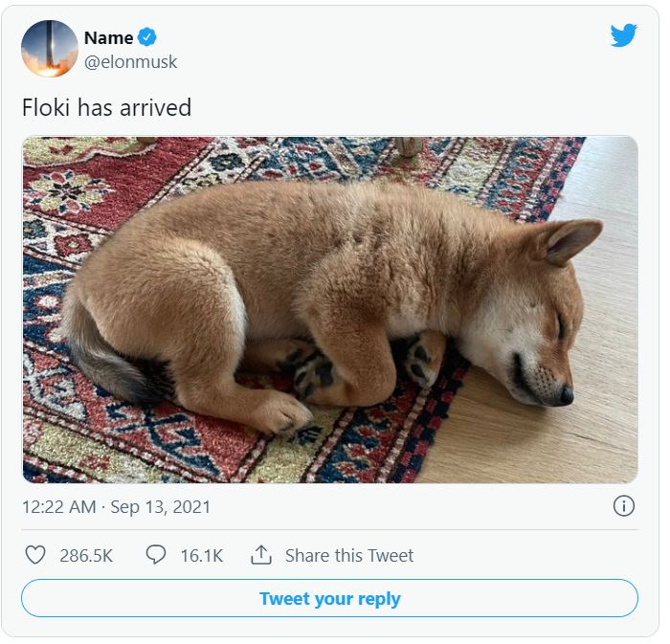Open the rocket launch profile avatar

coord(50,49)
